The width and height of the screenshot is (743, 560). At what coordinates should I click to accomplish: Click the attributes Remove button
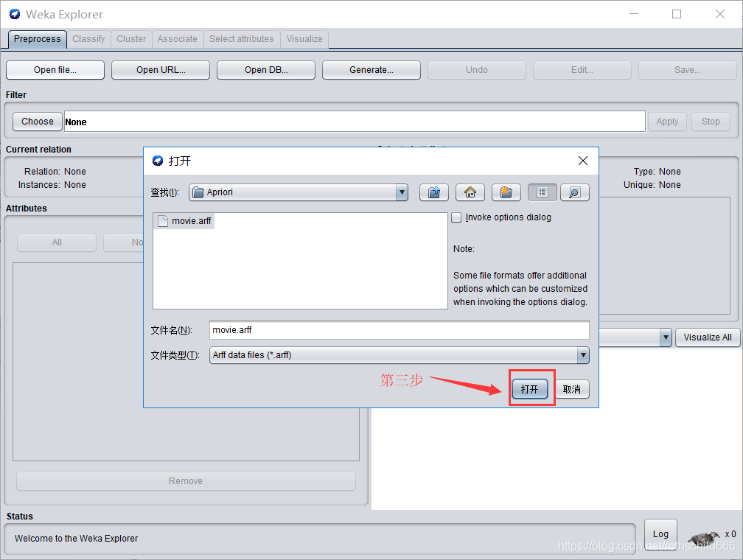pyautogui.click(x=186, y=481)
